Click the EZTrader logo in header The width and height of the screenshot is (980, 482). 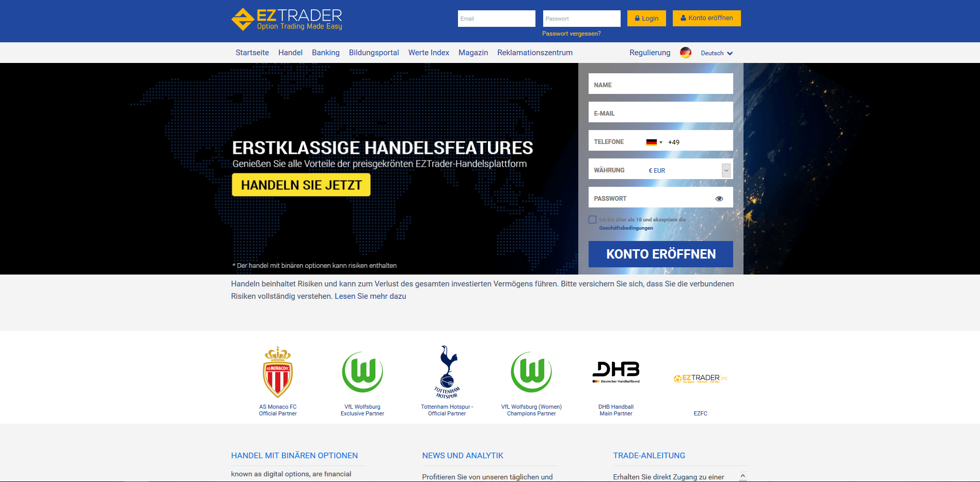click(287, 19)
